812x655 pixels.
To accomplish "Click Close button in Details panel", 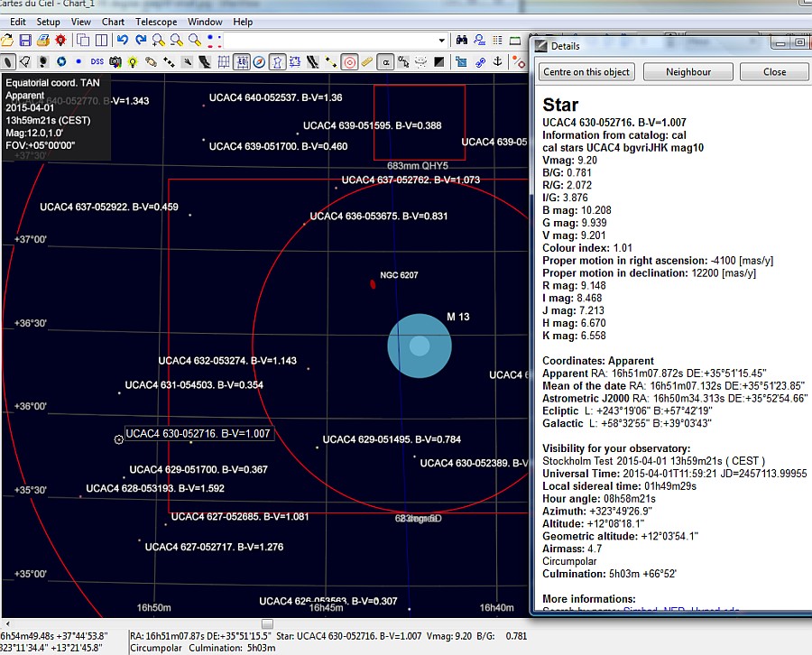I will click(x=774, y=72).
